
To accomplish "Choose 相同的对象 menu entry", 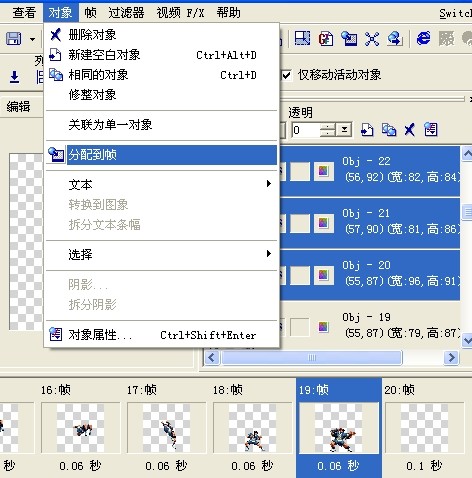I will click(x=161, y=75).
